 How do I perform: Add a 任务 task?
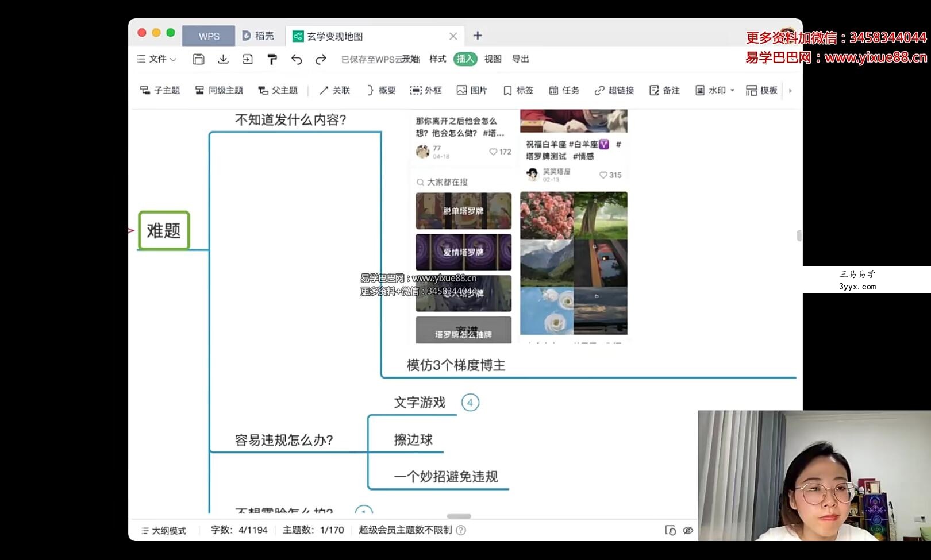[564, 90]
